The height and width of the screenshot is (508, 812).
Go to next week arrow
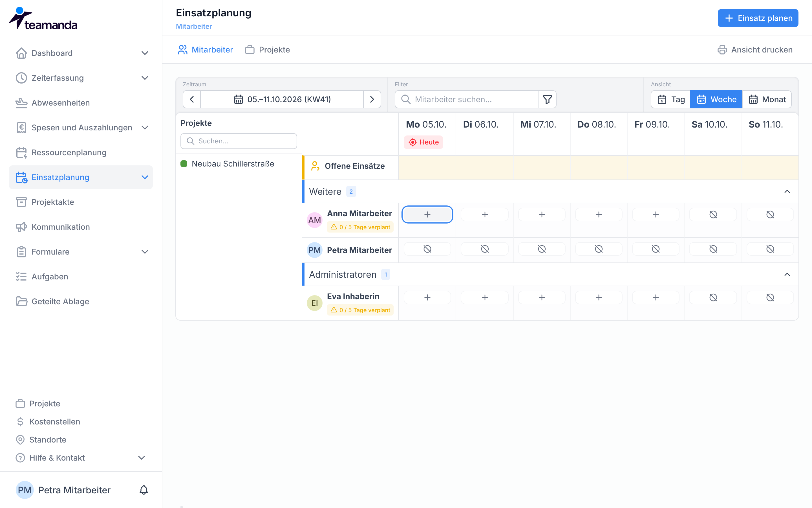click(x=372, y=99)
